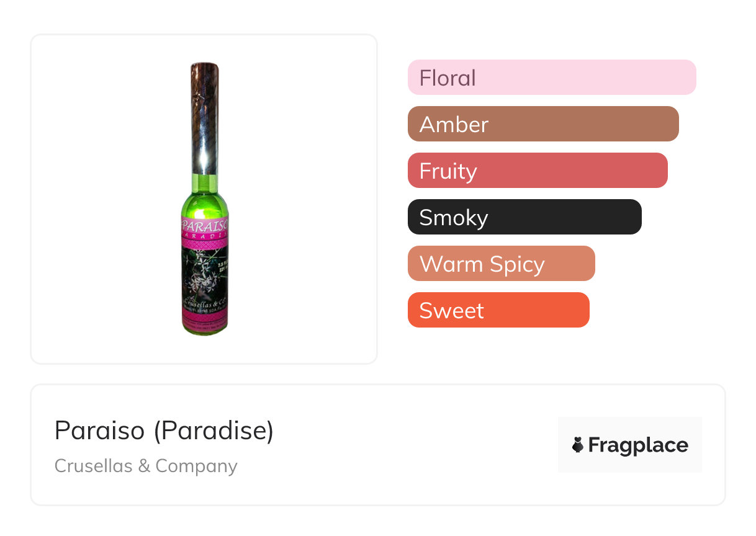Click the Fragplace perfume bottle logo icon
756x536 pixels.
pos(578,445)
